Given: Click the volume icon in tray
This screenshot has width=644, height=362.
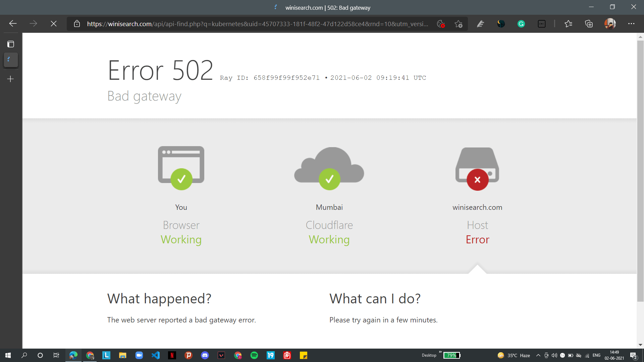Looking at the screenshot, I should 554,355.
